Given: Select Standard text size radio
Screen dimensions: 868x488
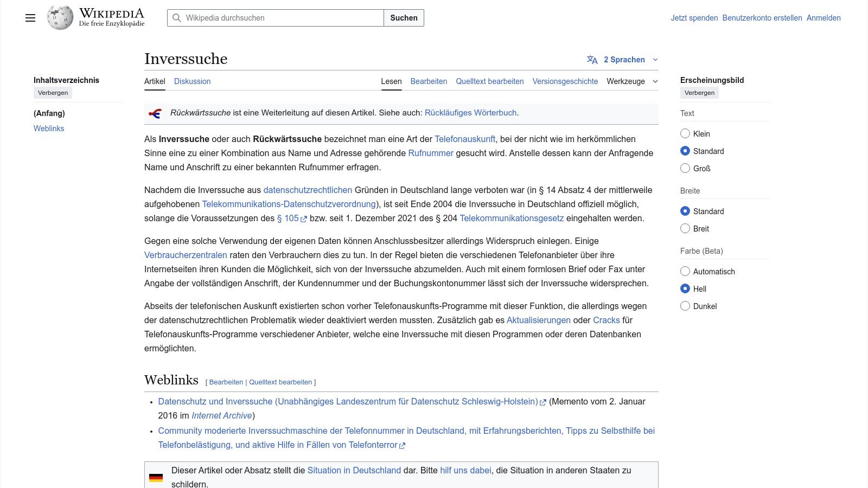Looking at the screenshot, I should [685, 151].
